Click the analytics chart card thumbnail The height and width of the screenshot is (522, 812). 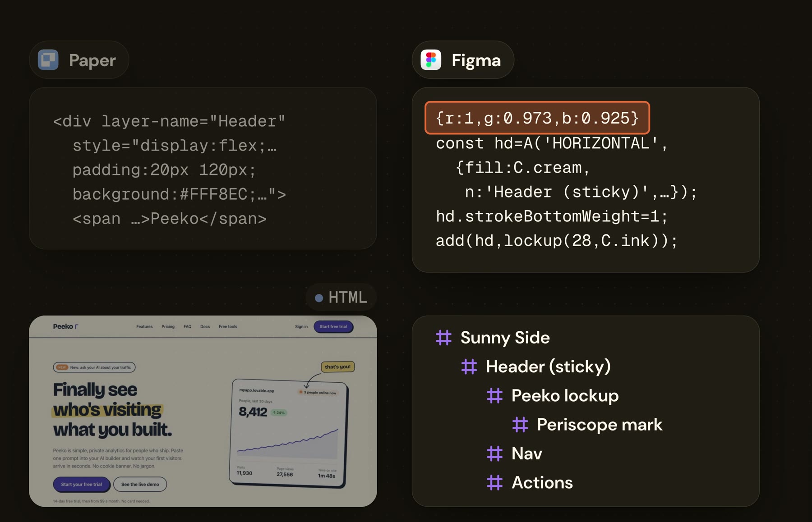click(x=289, y=434)
